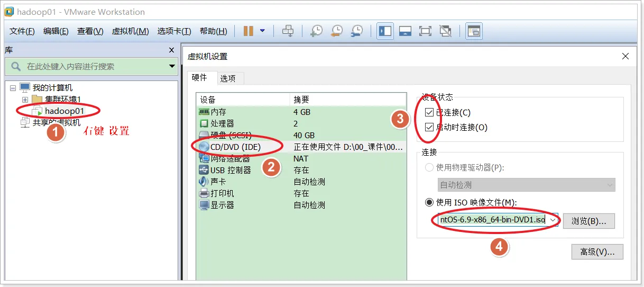Revert to snapshot using the clock-arrow icon
The height and width of the screenshot is (287, 644).
point(337,31)
